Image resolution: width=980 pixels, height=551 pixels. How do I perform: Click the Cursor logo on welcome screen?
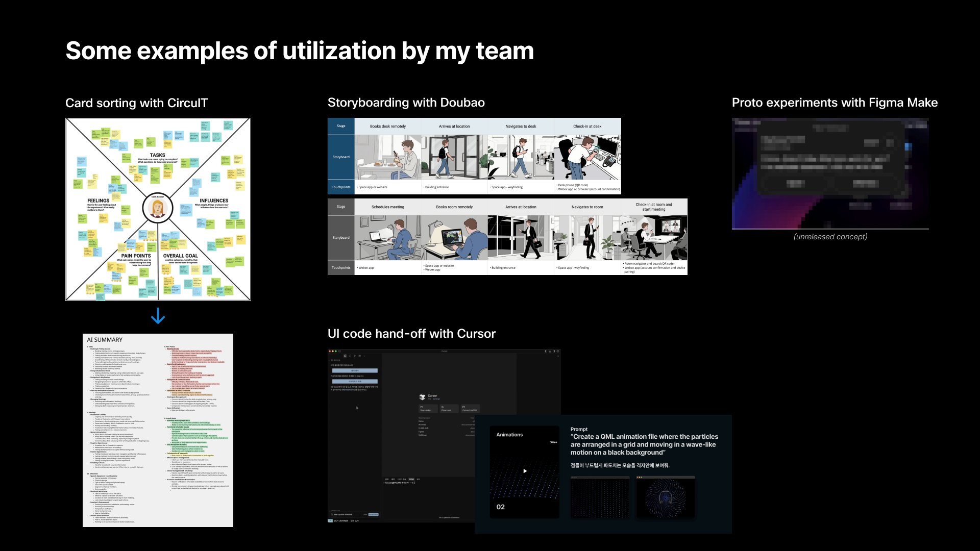pos(422,397)
